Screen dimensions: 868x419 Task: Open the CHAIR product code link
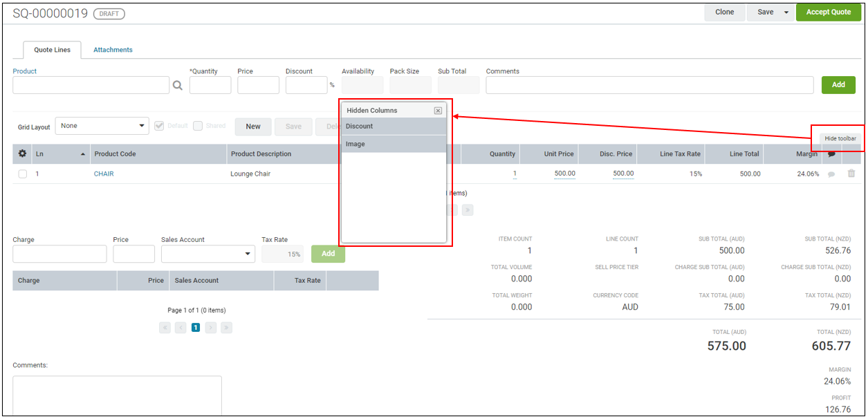(x=103, y=174)
